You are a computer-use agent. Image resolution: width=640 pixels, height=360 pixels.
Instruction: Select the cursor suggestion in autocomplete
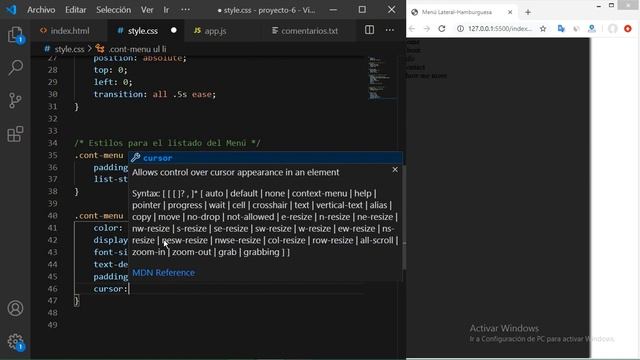coord(265,158)
